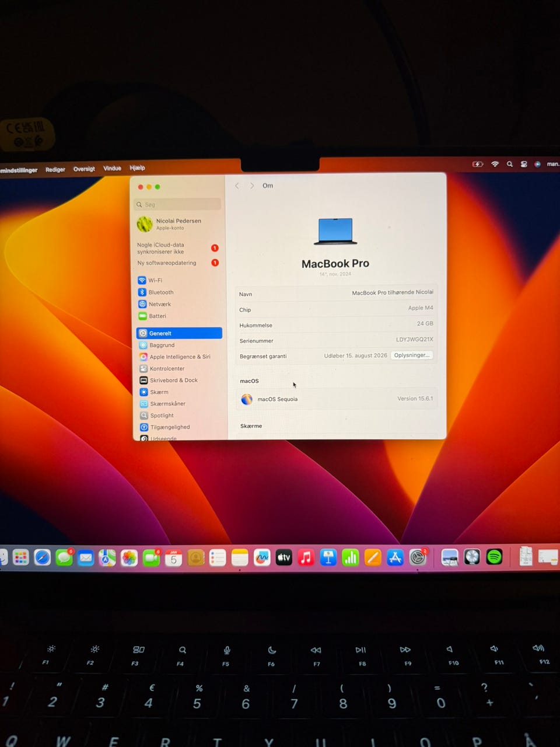Click the name MacBook Pro tilhørende Nicolai
The width and height of the screenshot is (560, 747).
[393, 292]
